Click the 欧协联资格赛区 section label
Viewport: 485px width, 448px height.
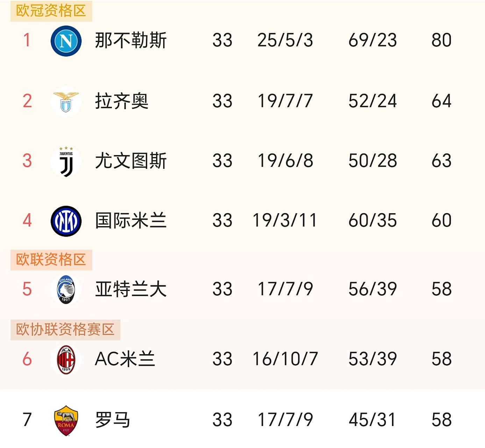point(65,330)
